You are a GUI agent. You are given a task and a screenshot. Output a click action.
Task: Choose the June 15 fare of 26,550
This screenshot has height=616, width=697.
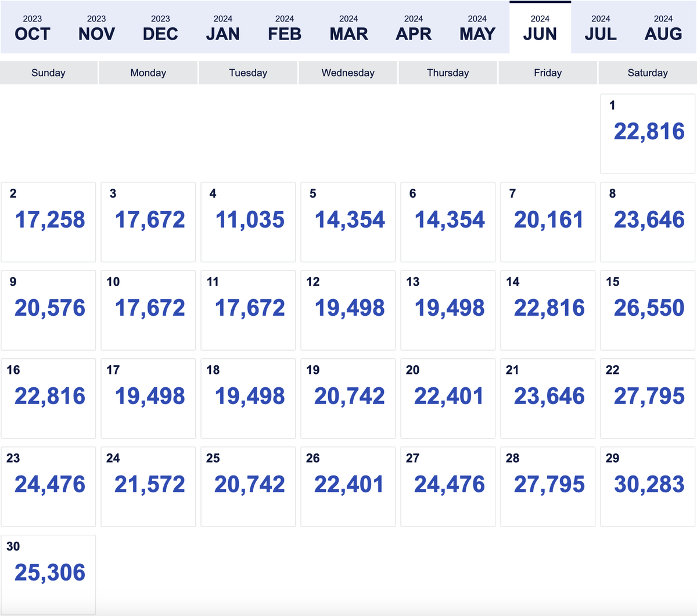click(648, 308)
